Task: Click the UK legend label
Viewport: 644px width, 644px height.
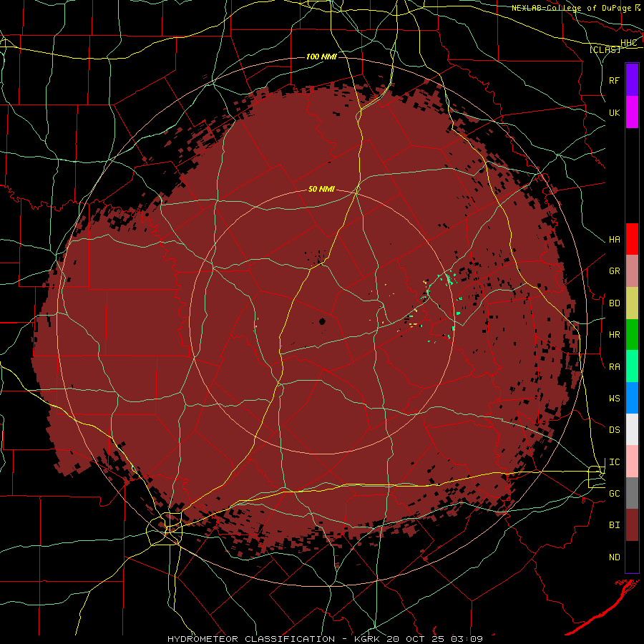Action: (x=614, y=112)
